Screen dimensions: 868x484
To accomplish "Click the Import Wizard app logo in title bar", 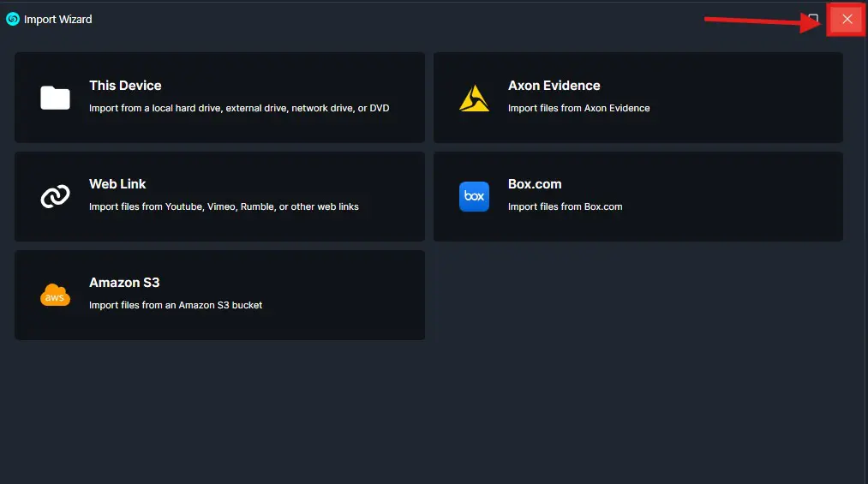I will click(x=13, y=20).
